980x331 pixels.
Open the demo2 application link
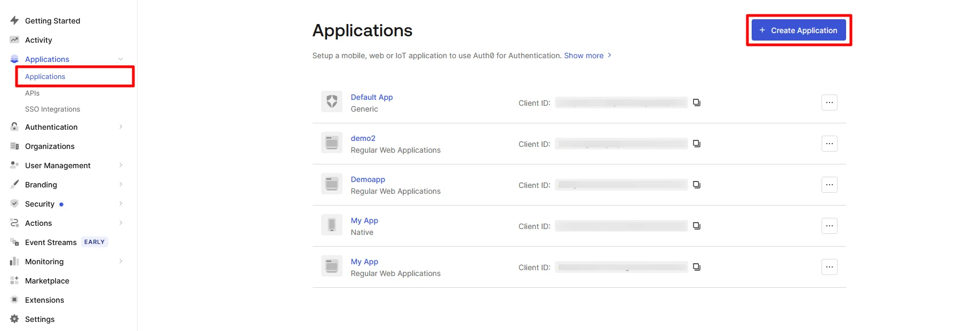click(x=363, y=138)
